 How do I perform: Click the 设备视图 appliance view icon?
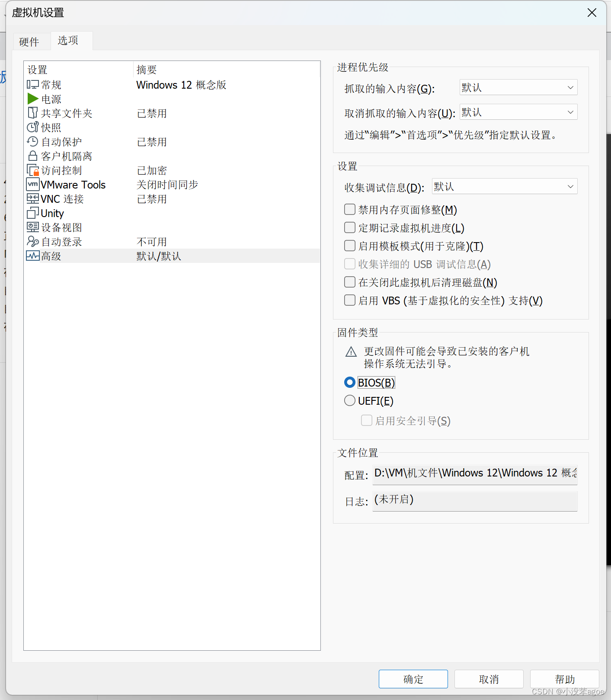pyautogui.click(x=33, y=227)
